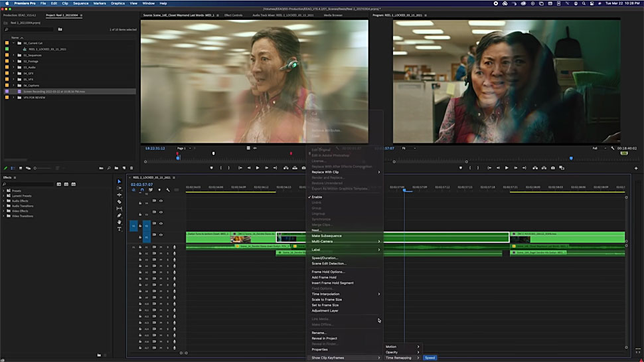Mute audio track A1

(161, 247)
